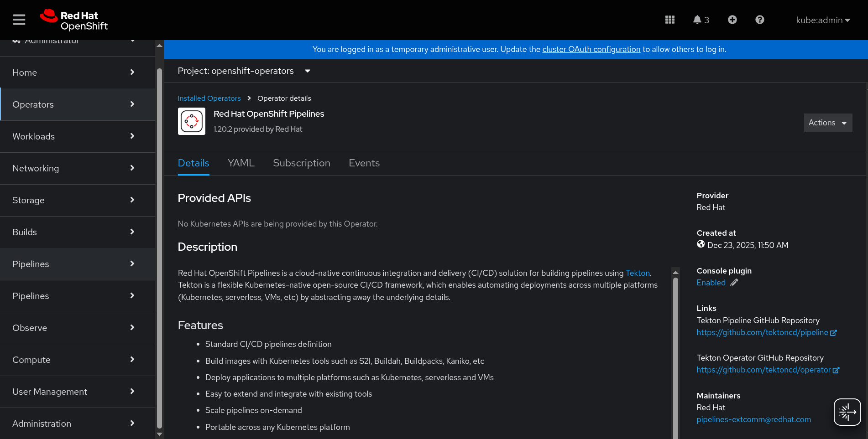
Task: Click the description panel scrollbar
Action: pos(675,356)
